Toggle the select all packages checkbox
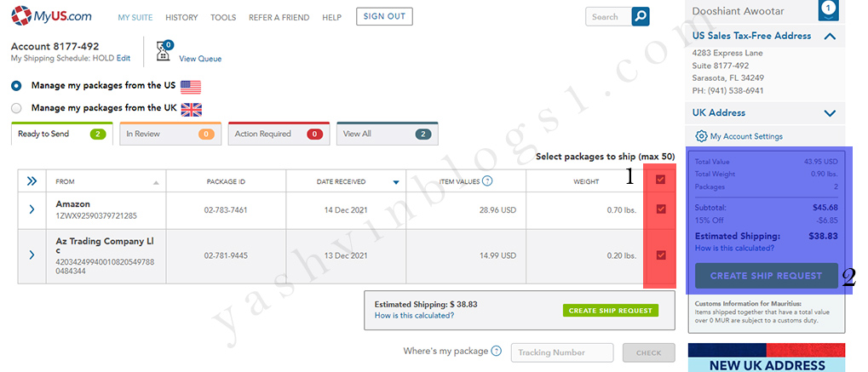Image resolution: width=868 pixels, height=372 pixels. tap(661, 180)
